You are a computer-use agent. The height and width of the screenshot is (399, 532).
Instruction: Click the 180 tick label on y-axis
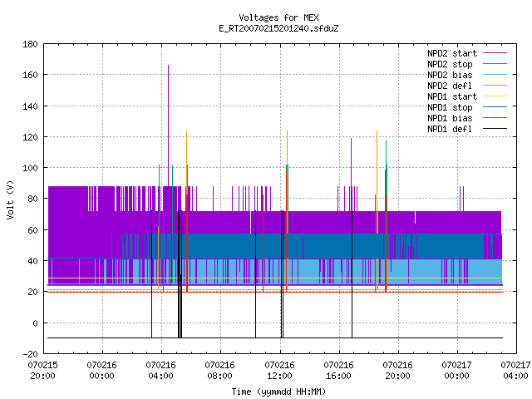[30, 44]
